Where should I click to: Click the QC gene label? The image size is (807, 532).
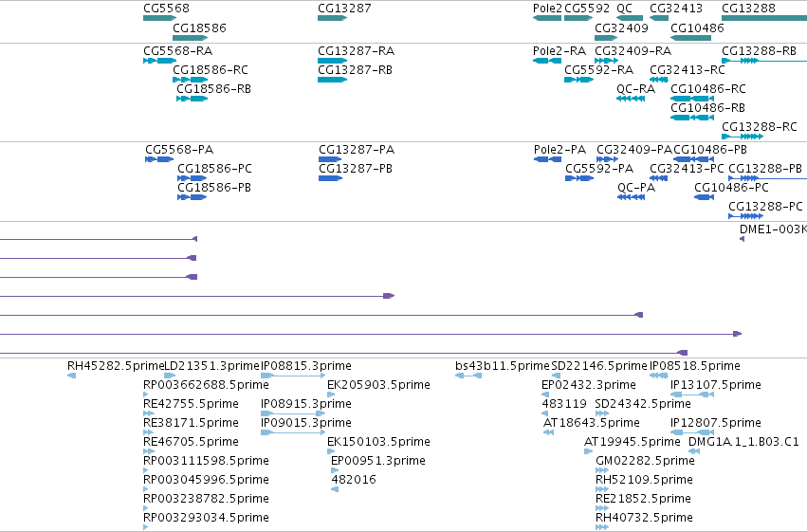(624, 9)
